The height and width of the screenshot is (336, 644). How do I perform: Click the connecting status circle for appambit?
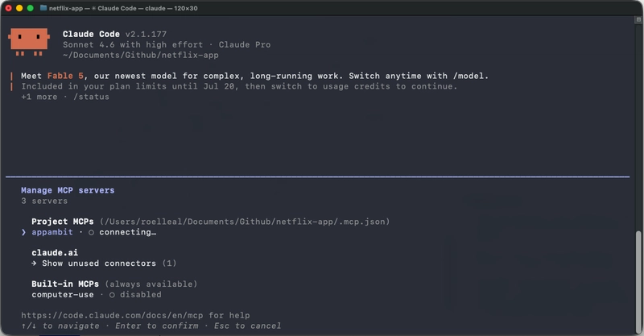(91, 233)
